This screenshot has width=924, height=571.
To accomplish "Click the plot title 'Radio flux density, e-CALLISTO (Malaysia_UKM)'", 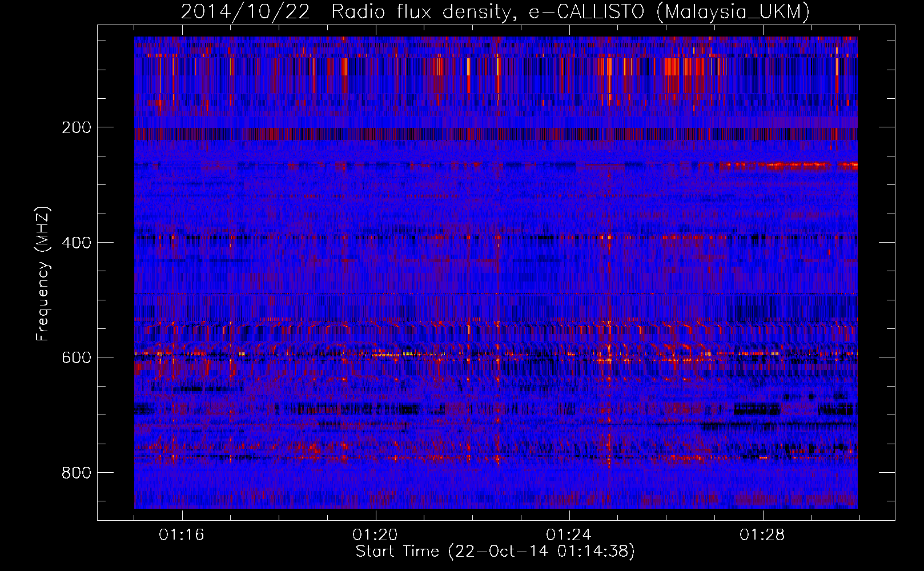I will click(x=570, y=12).
